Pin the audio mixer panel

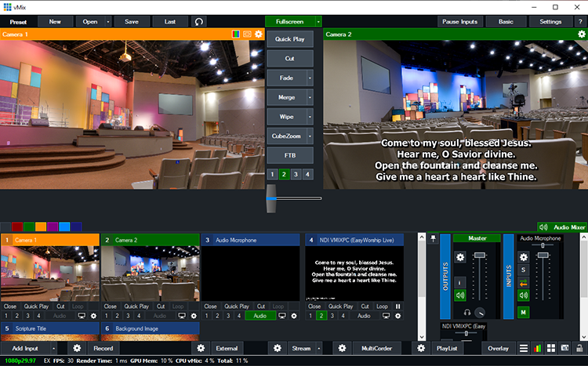pyautogui.click(x=434, y=239)
